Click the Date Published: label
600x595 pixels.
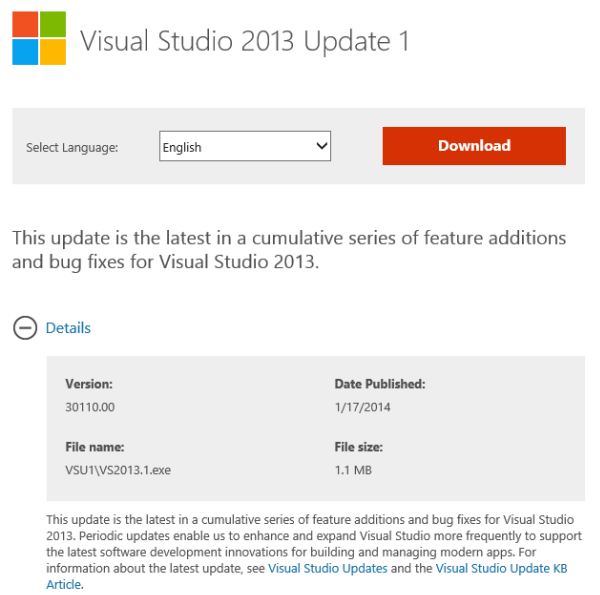tap(380, 383)
